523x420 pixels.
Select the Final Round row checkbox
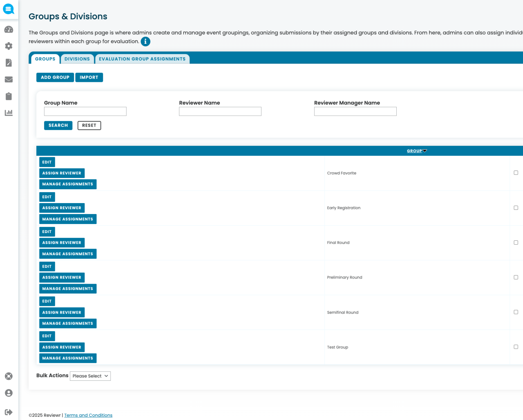coord(516,242)
